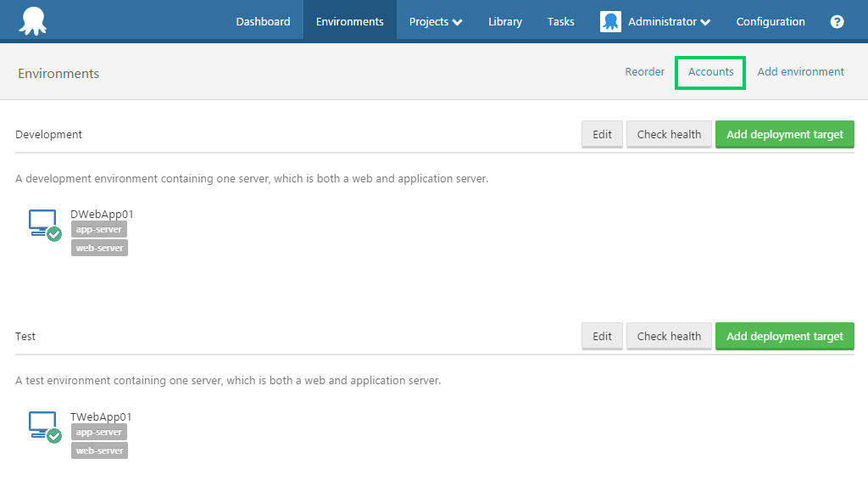Click the Reorder link
The height and width of the screenshot is (503, 868).
tap(644, 72)
